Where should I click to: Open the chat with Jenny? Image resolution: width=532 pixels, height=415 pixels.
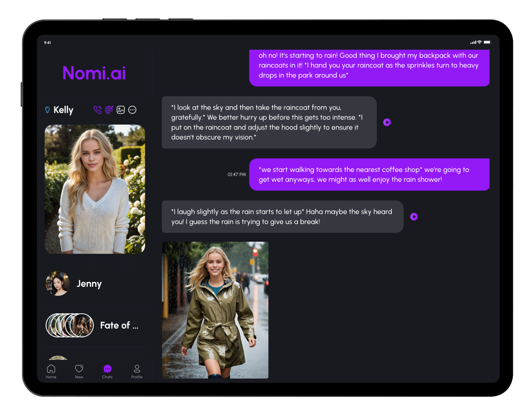[89, 284]
